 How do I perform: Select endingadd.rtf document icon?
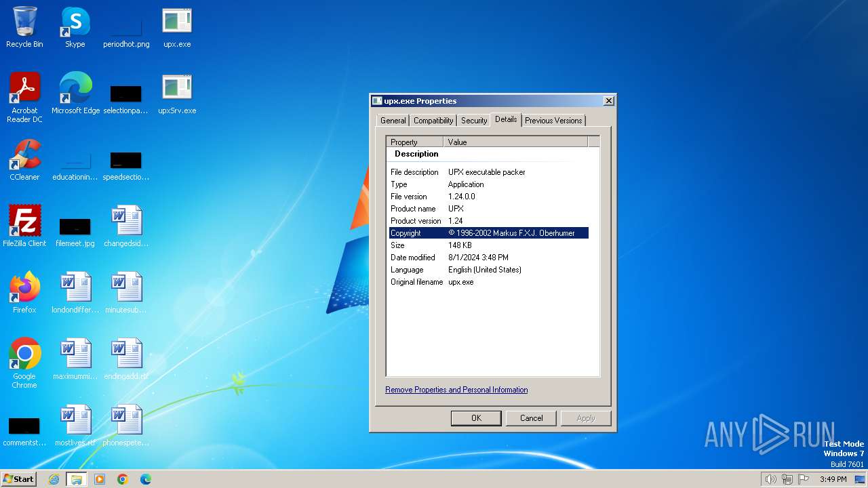(x=126, y=359)
